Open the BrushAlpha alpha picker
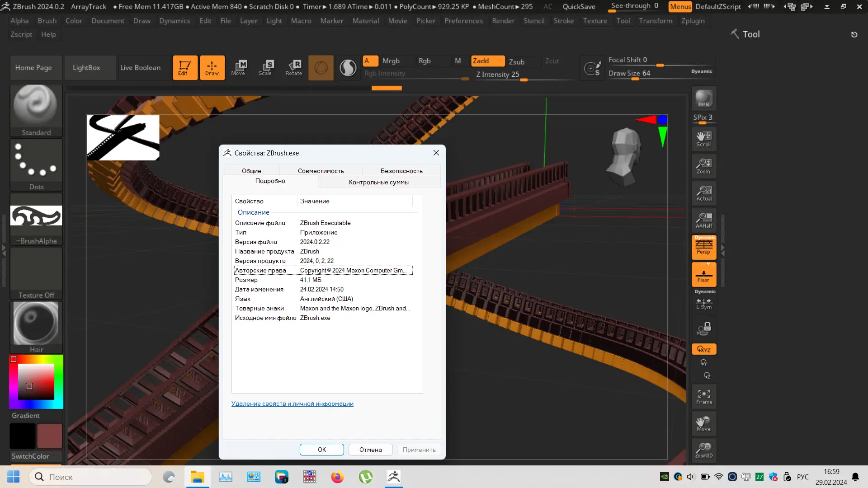Viewport: 868px width, 488px height. pyautogui.click(x=36, y=219)
